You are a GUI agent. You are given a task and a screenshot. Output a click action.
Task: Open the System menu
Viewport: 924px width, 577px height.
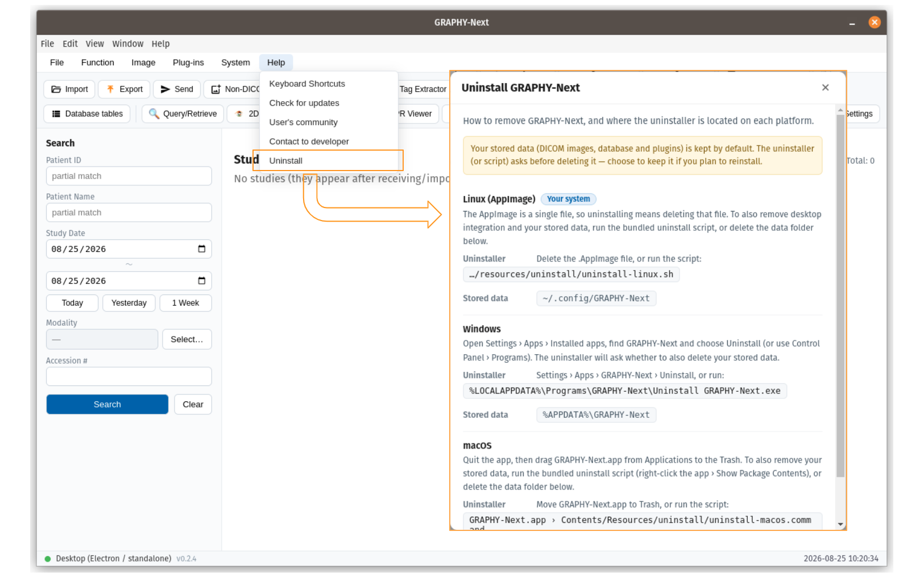tap(235, 63)
